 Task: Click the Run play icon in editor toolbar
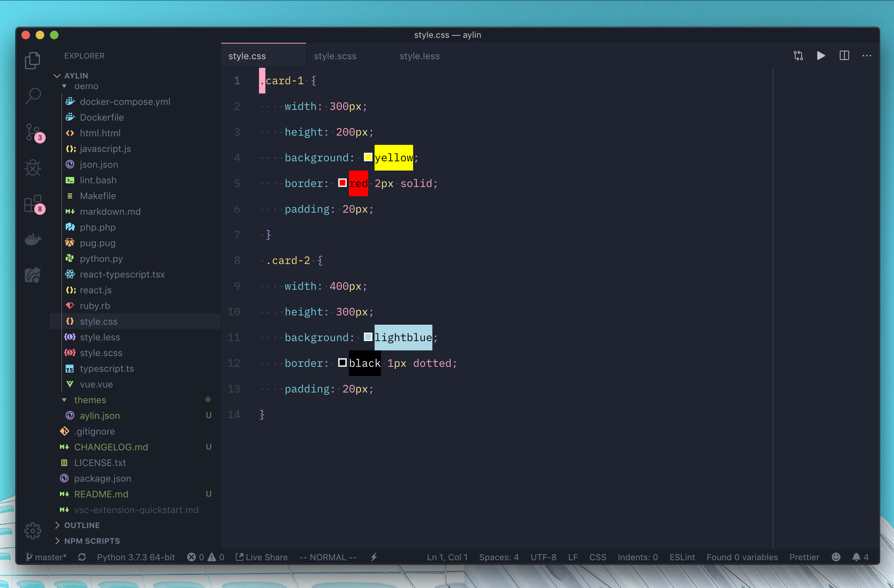821,56
